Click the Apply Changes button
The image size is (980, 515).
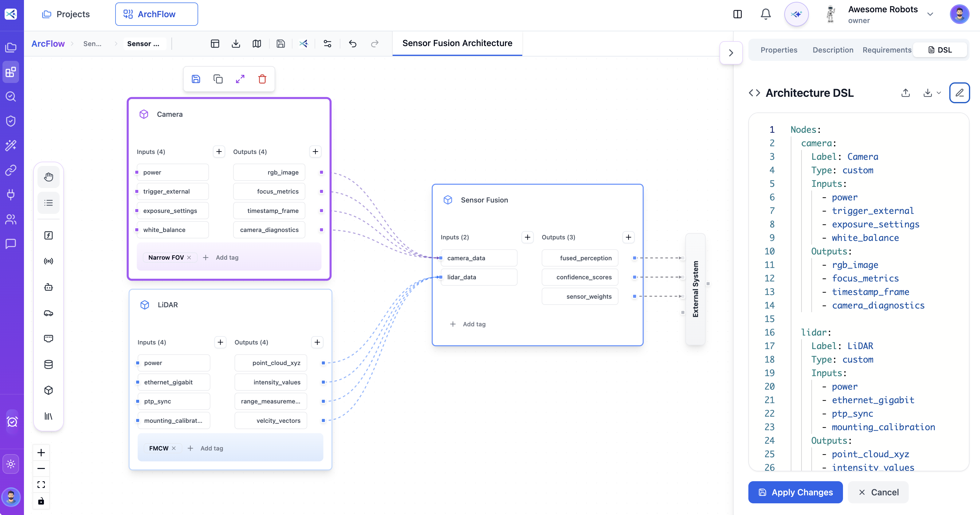795,492
